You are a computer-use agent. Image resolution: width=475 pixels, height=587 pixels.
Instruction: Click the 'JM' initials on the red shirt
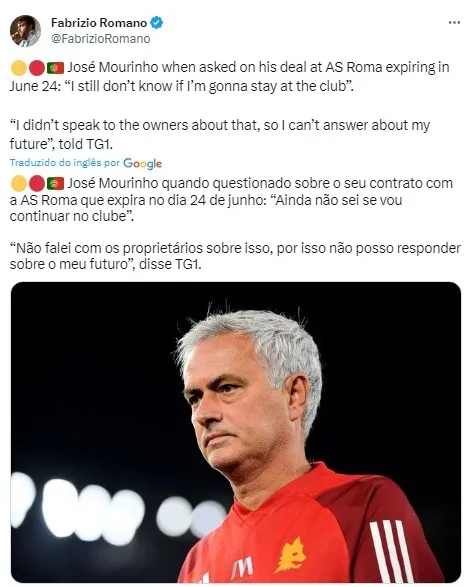tap(242, 568)
